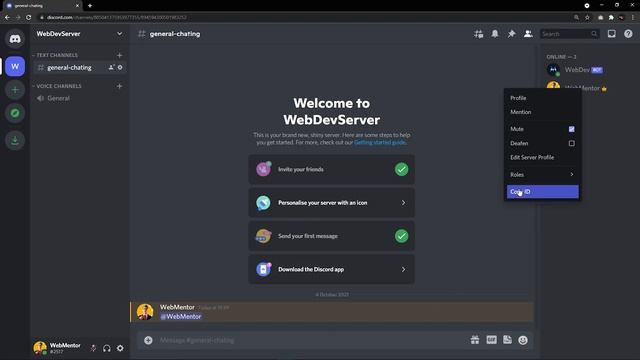Click the attach file plus button

[x=148, y=340]
